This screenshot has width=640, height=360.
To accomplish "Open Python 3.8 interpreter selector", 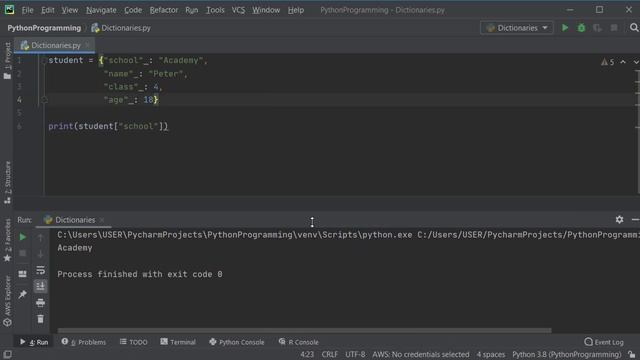I will point(567,354).
